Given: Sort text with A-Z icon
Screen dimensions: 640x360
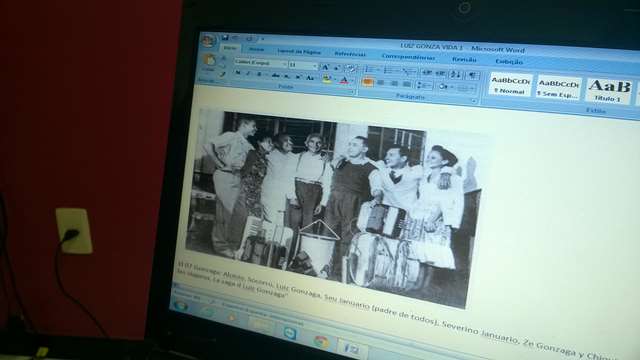Looking at the screenshot, I should (456, 74).
